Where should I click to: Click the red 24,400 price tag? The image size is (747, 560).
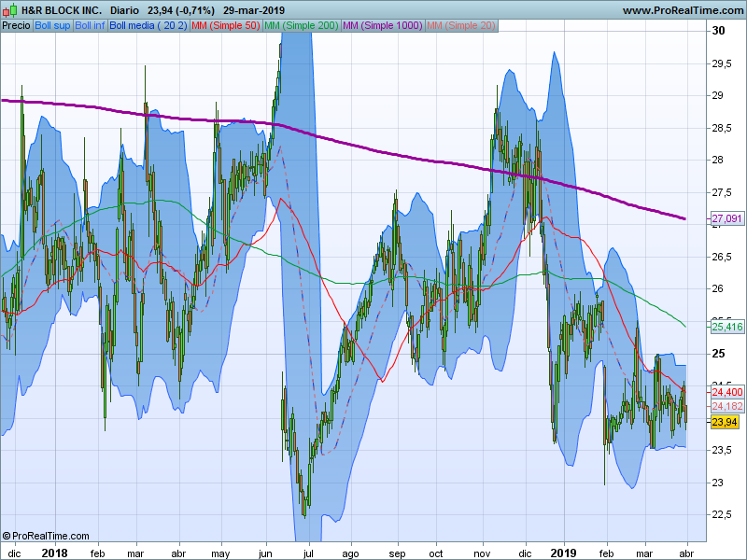point(727,392)
